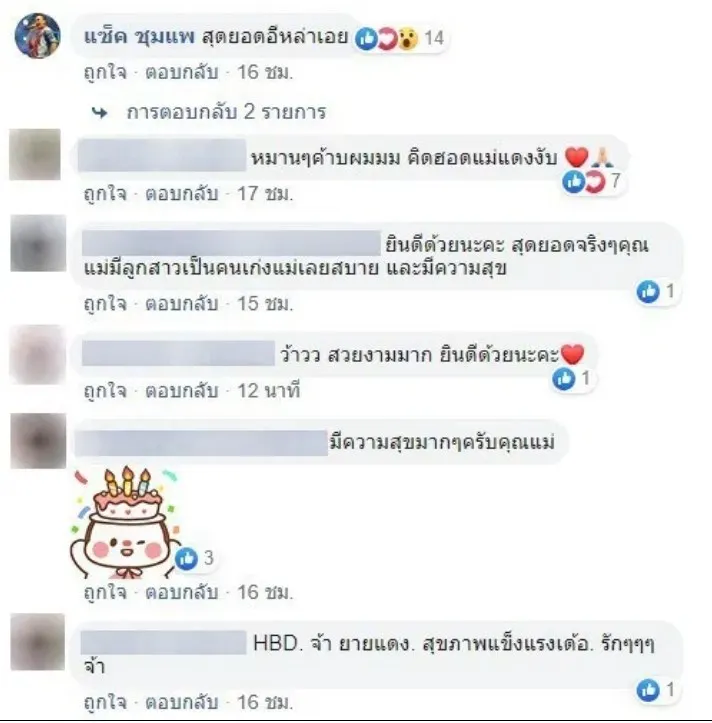Click the 12 นาที timestamp
Viewport: 712px width, 723px height.
pyautogui.click(x=268, y=391)
